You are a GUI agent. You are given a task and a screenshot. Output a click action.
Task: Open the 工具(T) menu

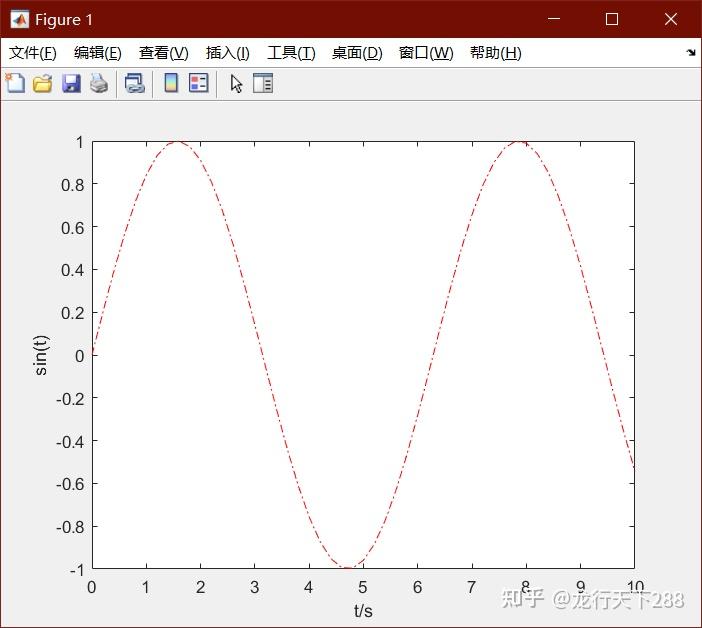tap(291, 53)
